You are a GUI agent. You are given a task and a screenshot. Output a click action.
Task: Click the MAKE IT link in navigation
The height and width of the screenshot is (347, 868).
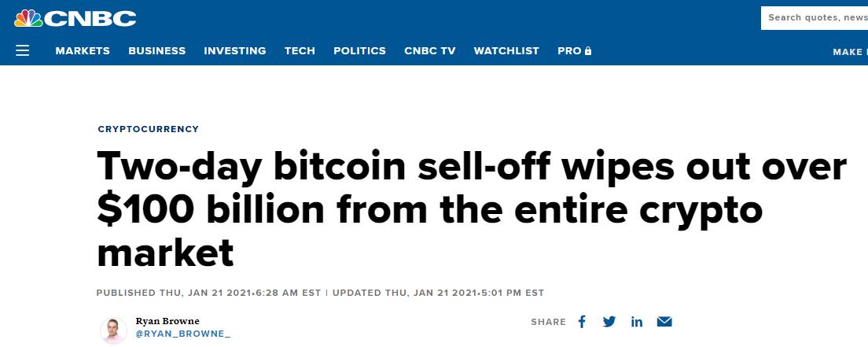click(850, 52)
